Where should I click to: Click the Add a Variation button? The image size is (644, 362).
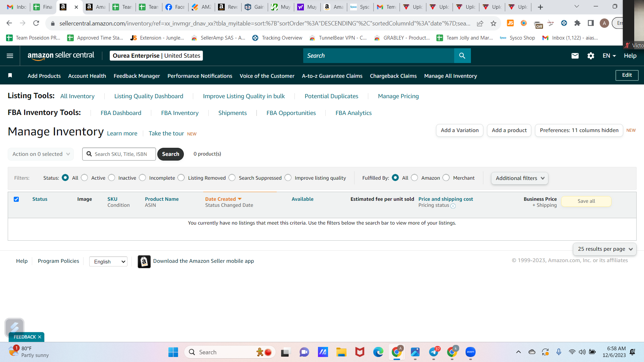[460, 130]
